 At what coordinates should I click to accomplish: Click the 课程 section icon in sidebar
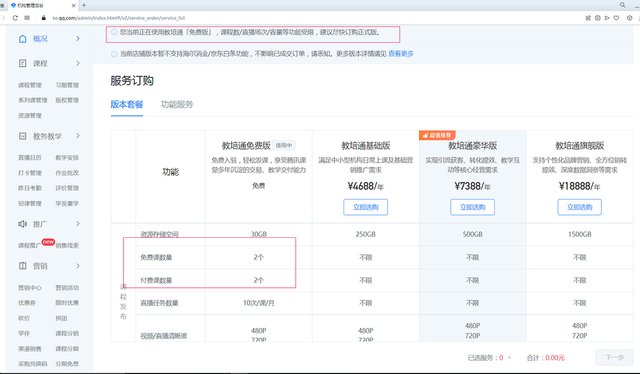point(23,63)
